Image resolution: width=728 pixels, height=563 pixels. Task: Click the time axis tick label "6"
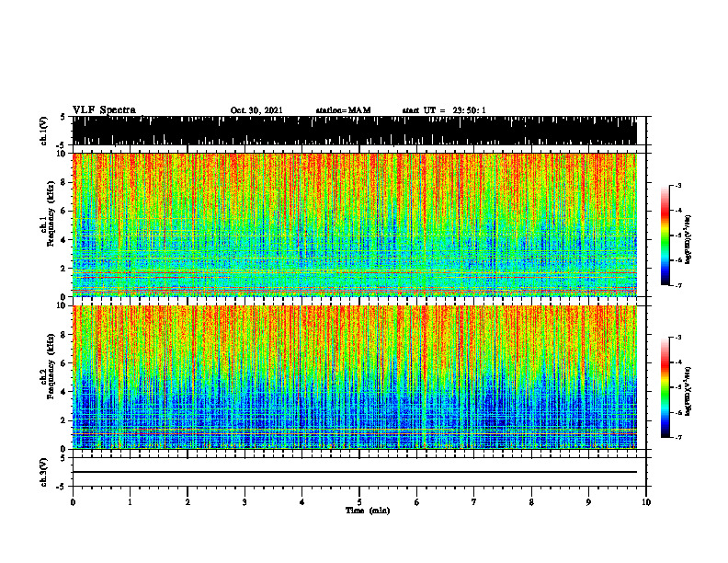[x=417, y=502]
